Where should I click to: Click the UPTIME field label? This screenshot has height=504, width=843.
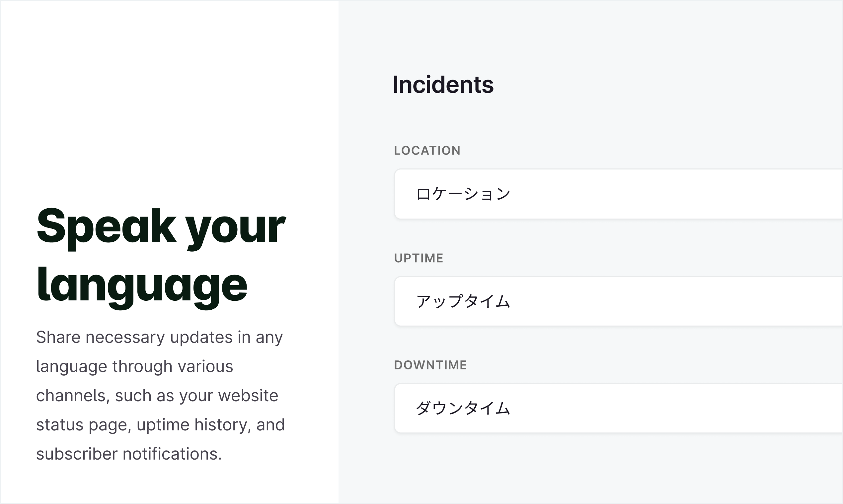(x=419, y=258)
